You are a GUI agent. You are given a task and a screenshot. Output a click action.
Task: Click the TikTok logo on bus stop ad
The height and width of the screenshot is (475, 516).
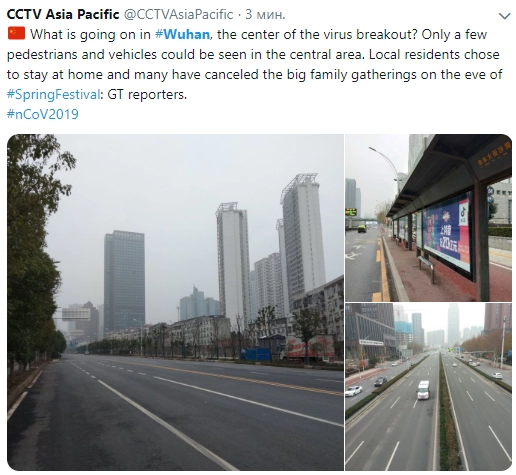(x=464, y=212)
